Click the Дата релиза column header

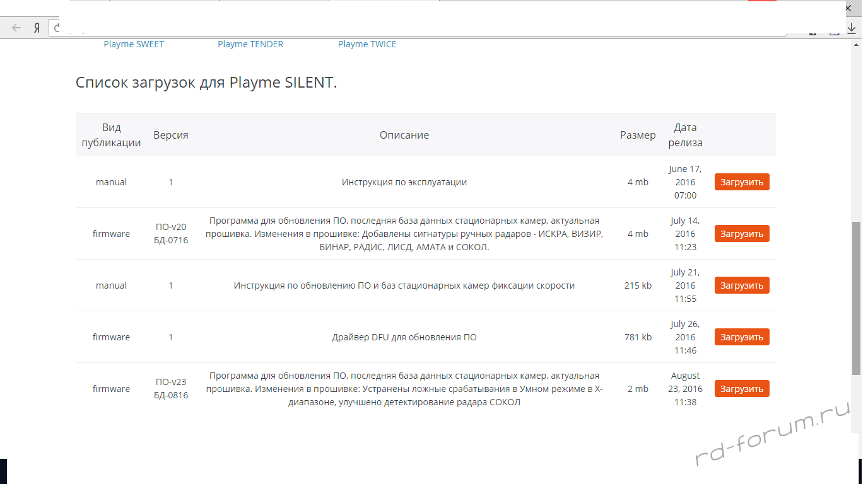click(x=685, y=135)
